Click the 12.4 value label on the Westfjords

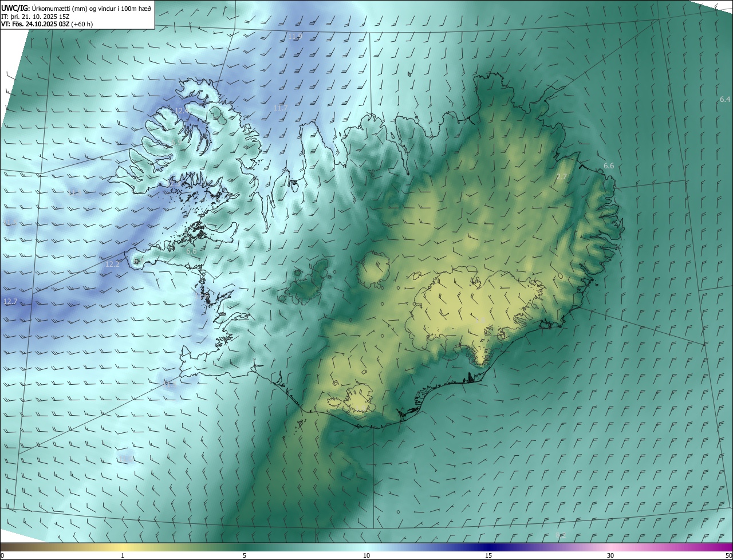point(182,111)
